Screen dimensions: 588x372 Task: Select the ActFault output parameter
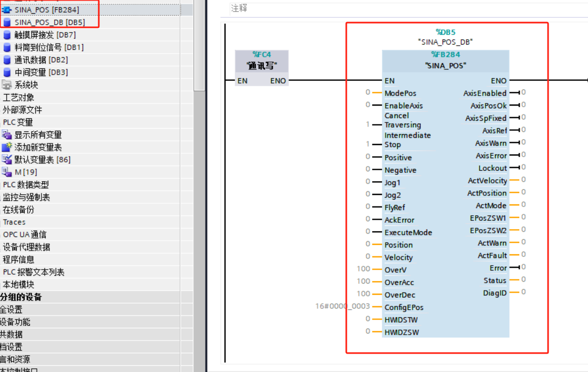tap(492, 255)
